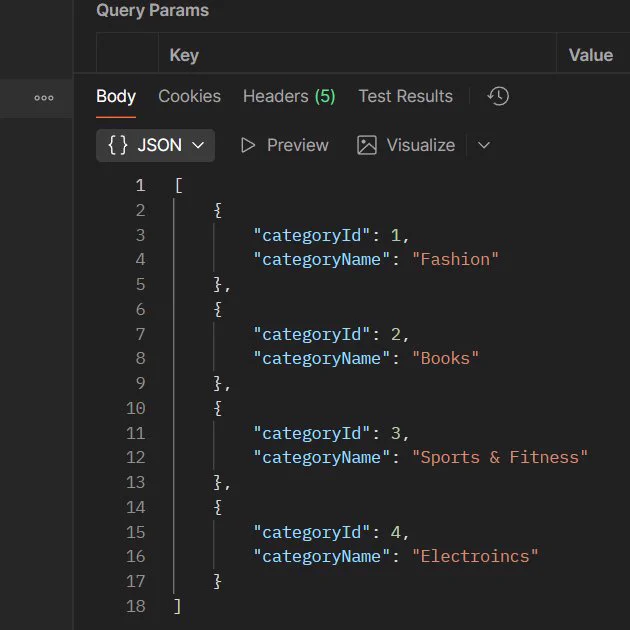Click "categoryId" key on line 7
This screenshot has height=630, width=630.
(x=311, y=334)
